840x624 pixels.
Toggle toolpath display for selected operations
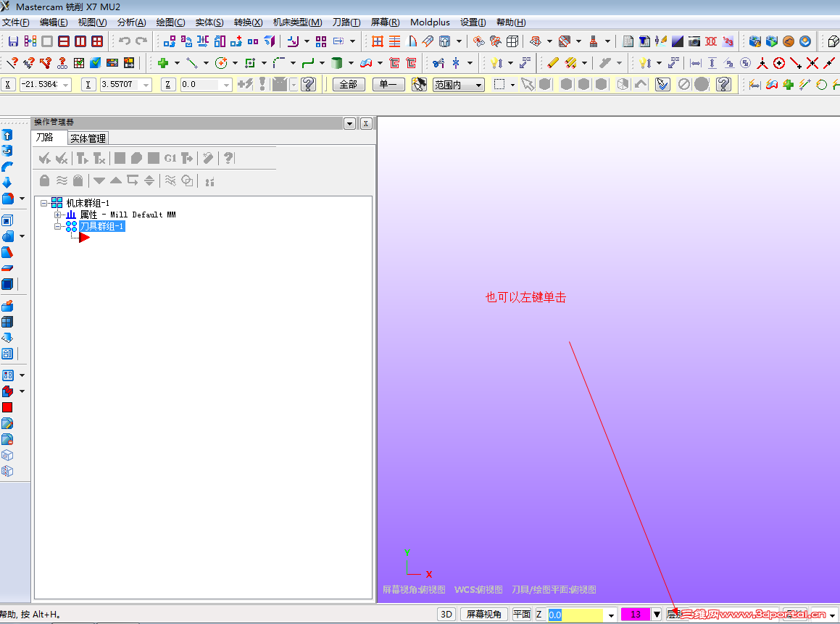tap(62, 180)
